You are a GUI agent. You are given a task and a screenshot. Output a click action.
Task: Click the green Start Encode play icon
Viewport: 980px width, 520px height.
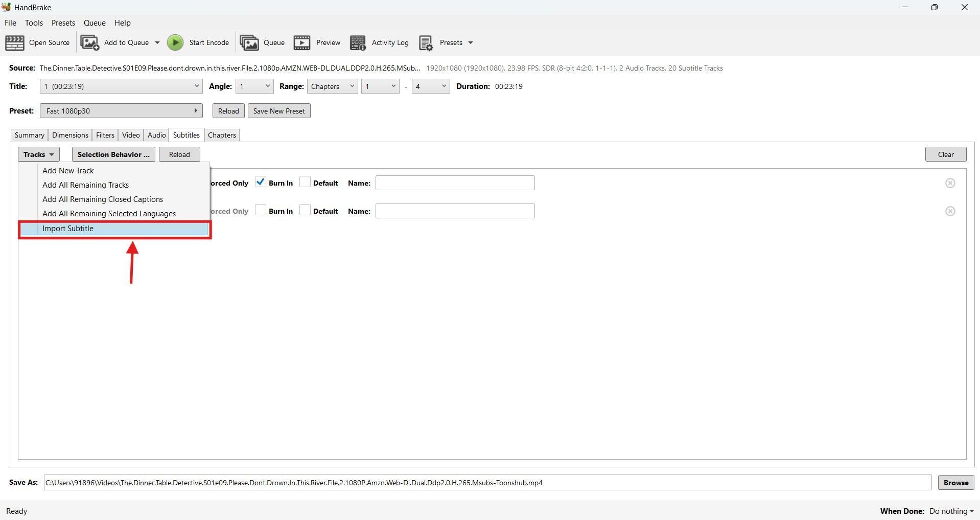pyautogui.click(x=175, y=43)
